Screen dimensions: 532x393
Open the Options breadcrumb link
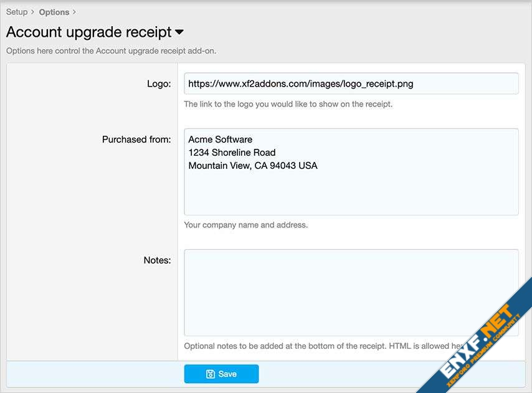(54, 12)
